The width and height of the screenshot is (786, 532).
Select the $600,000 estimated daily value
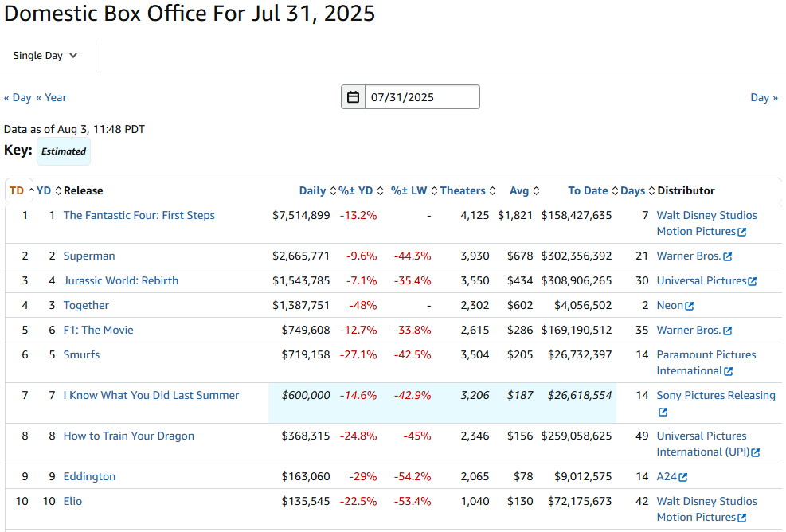(306, 395)
